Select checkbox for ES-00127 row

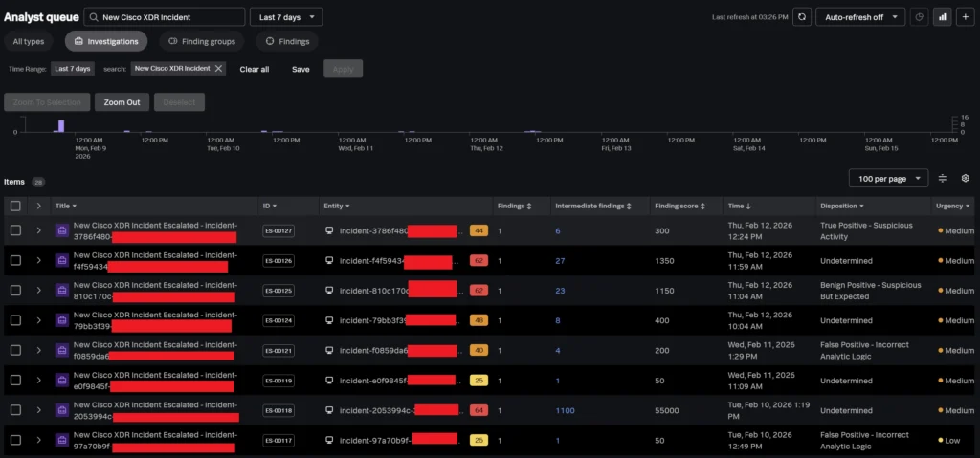click(15, 230)
